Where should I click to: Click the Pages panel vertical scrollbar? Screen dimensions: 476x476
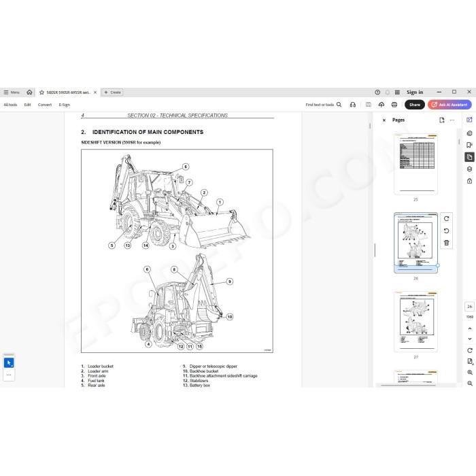pyautogui.click(x=459, y=141)
